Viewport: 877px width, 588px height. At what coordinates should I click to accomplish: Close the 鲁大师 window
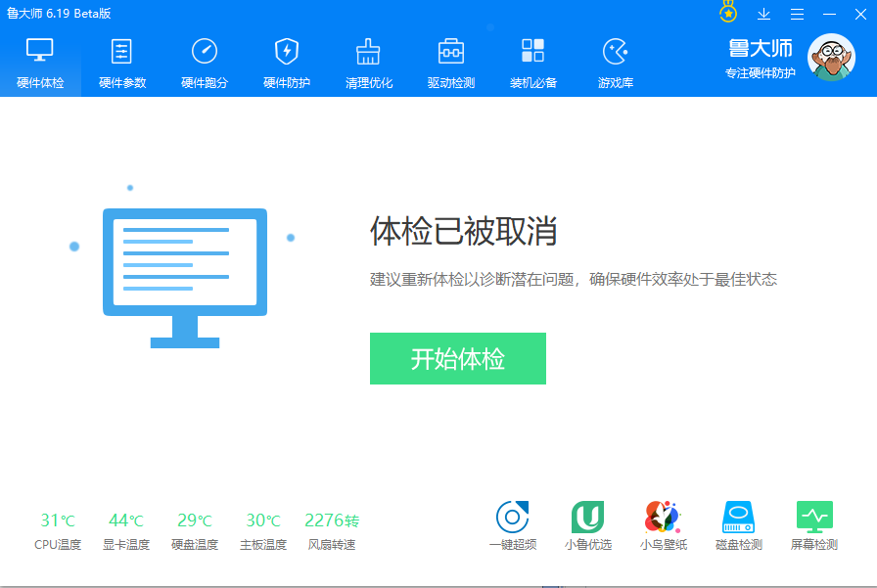tap(860, 14)
